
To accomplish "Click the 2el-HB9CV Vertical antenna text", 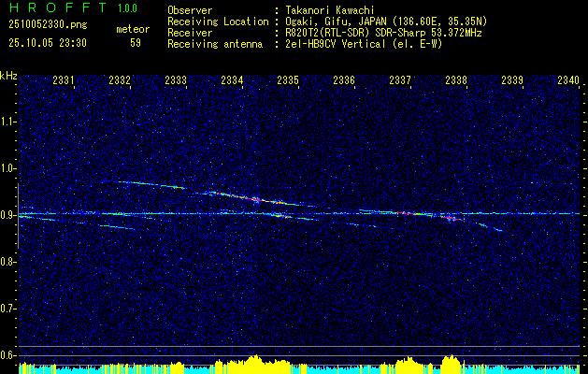I will (x=362, y=44).
